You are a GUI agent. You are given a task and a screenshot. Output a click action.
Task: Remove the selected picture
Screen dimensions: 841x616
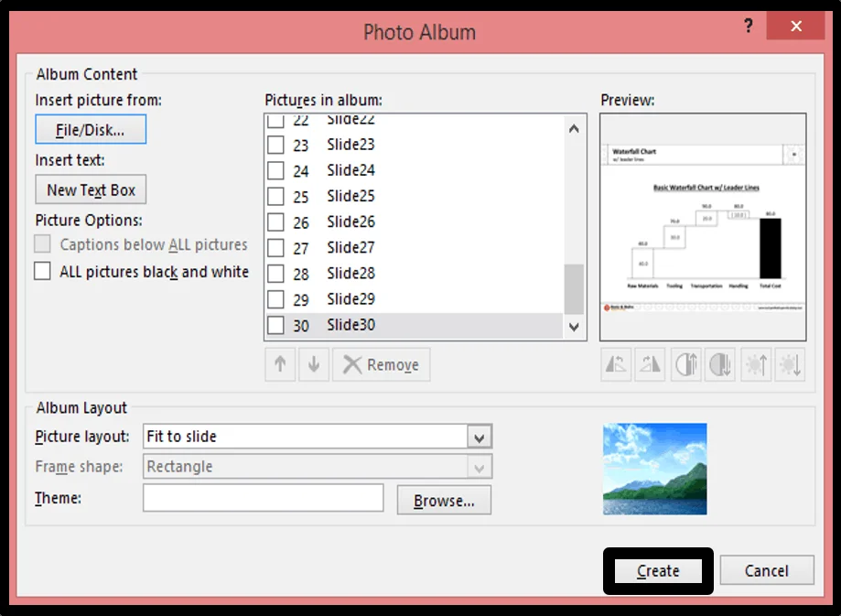pyautogui.click(x=382, y=365)
